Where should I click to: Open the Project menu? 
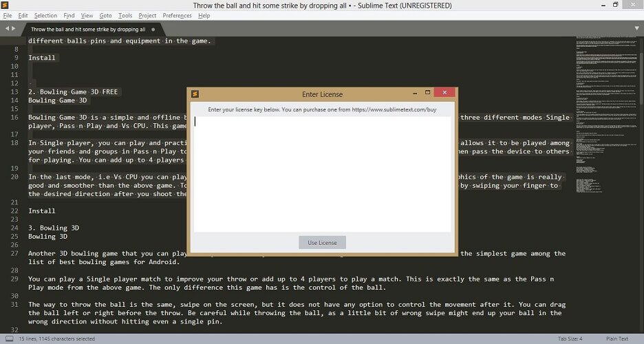coord(147,16)
